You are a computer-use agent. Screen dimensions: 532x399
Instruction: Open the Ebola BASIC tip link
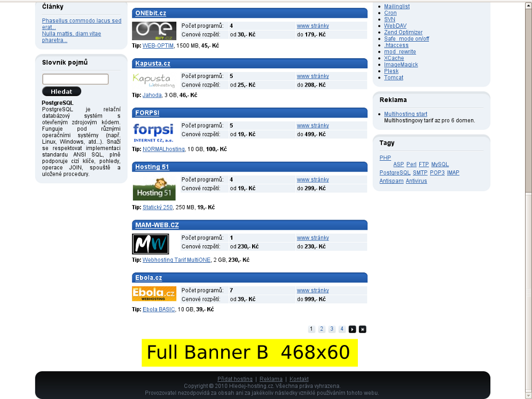pyautogui.click(x=159, y=309)
